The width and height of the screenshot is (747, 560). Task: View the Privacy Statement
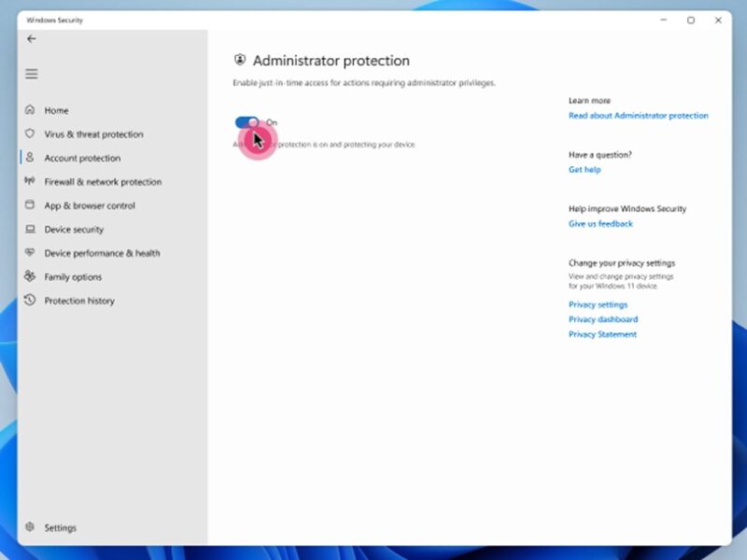point(602,334)
